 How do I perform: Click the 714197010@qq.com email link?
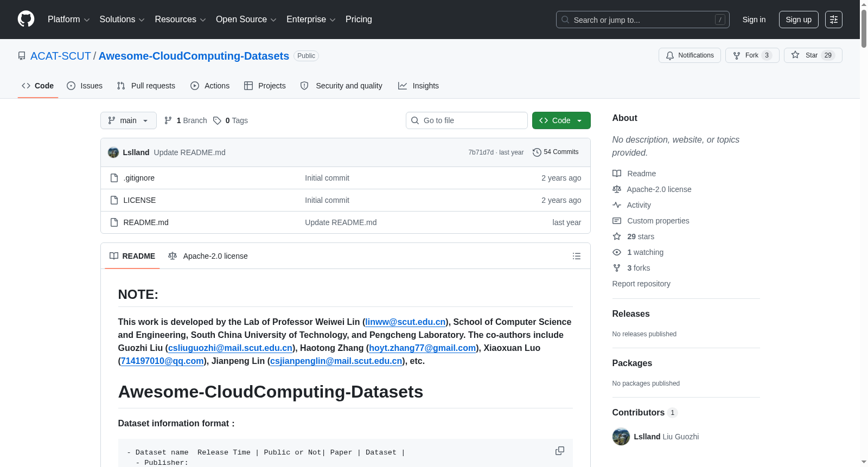[162, 361]
